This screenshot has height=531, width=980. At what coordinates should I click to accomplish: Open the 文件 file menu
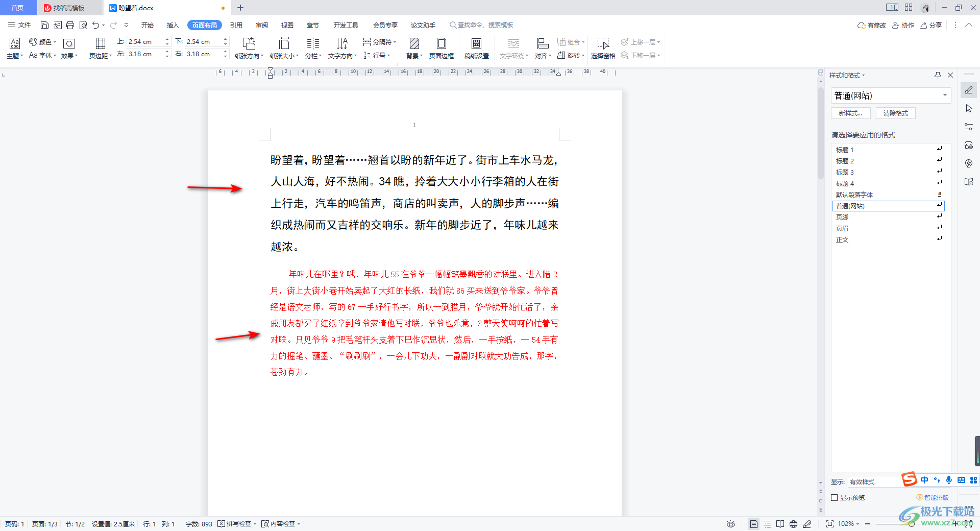(x=19, y=25)
